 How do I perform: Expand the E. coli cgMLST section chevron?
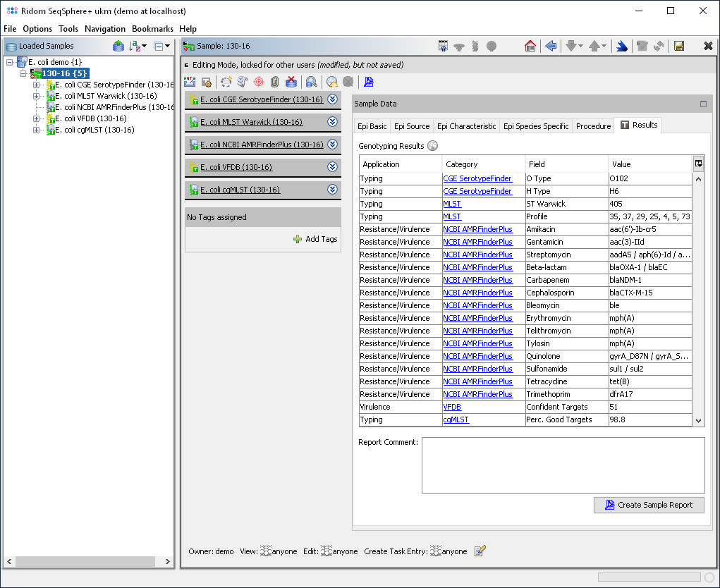click(333, 190)
